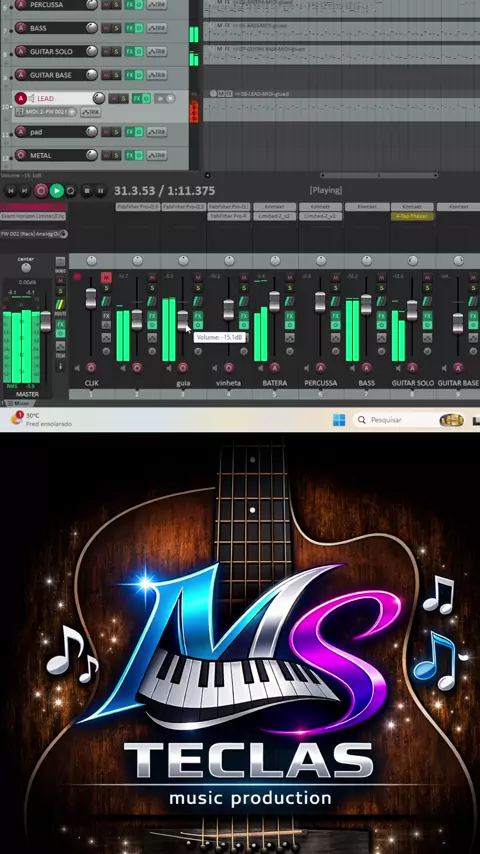Click record-arm button on LEAD track
480x854 pixels.
click(21, 99)
